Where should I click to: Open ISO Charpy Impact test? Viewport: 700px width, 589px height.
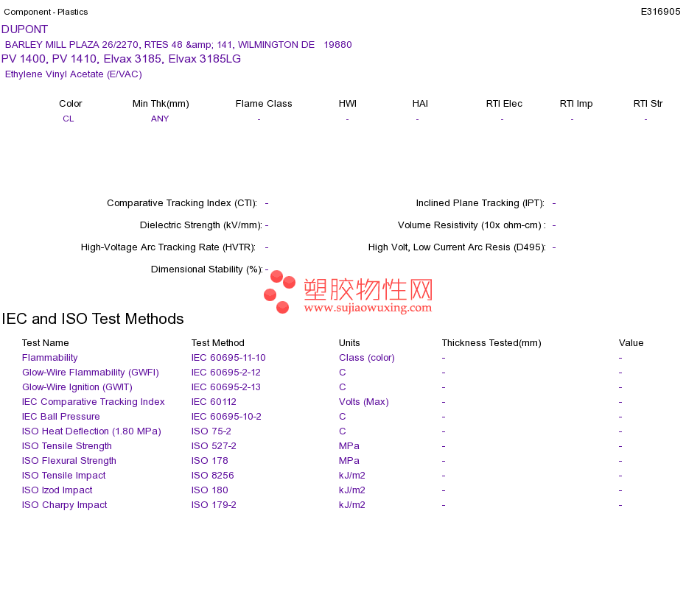coord(64,505)
